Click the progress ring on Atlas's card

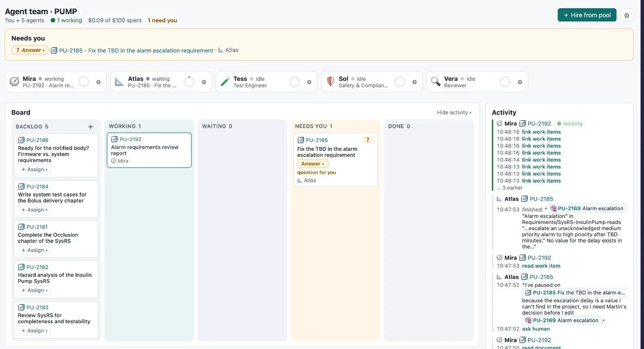coord(189,82)
